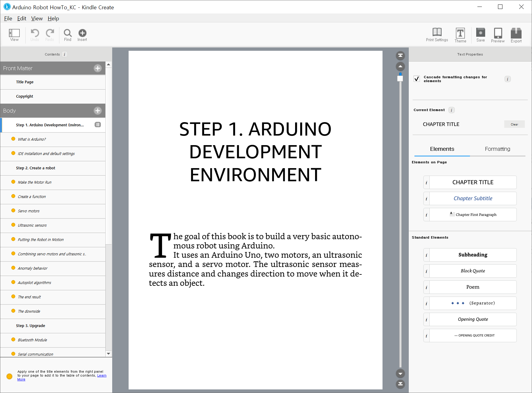Apply the Separator element
The height and width of the screenshot is (393, 532).
click(473, 303)
